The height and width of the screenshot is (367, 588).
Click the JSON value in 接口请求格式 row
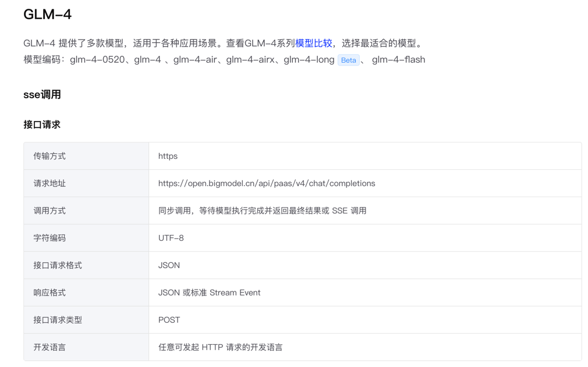tap(169, 266)
